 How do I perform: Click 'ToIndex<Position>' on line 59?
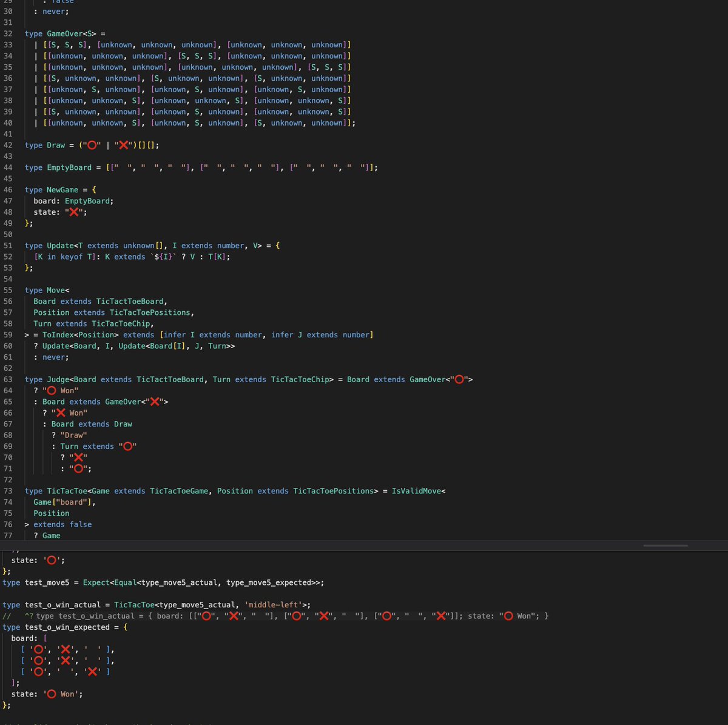coord(81,335)
